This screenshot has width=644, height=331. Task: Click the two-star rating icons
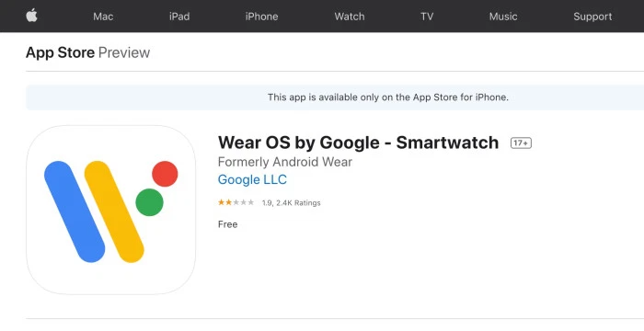[x=236, y=202]
